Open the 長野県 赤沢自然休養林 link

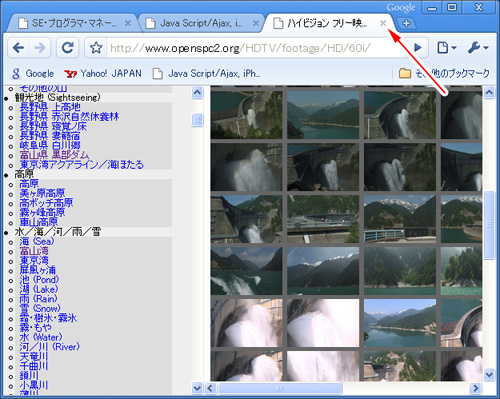[x=69, y=117]
